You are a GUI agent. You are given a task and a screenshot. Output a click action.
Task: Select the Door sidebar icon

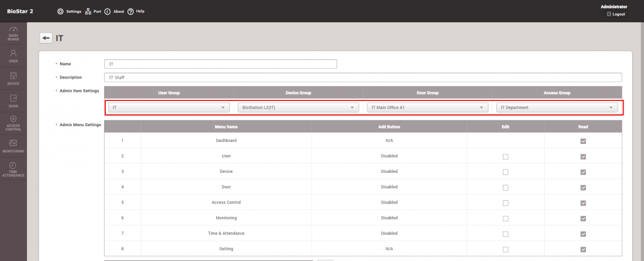[13, 101]
